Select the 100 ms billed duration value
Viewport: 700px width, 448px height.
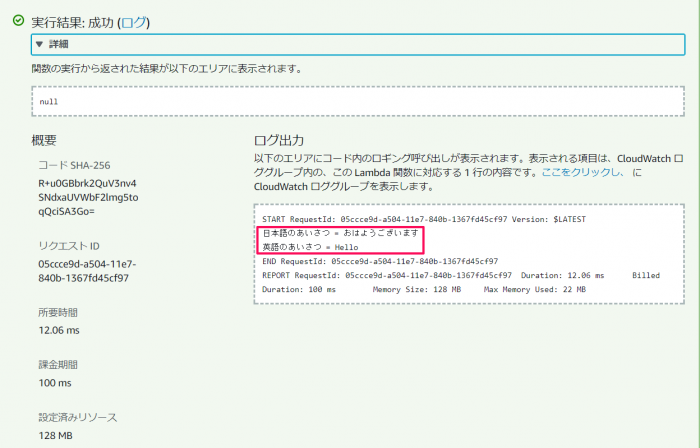[x=55, y=383]
